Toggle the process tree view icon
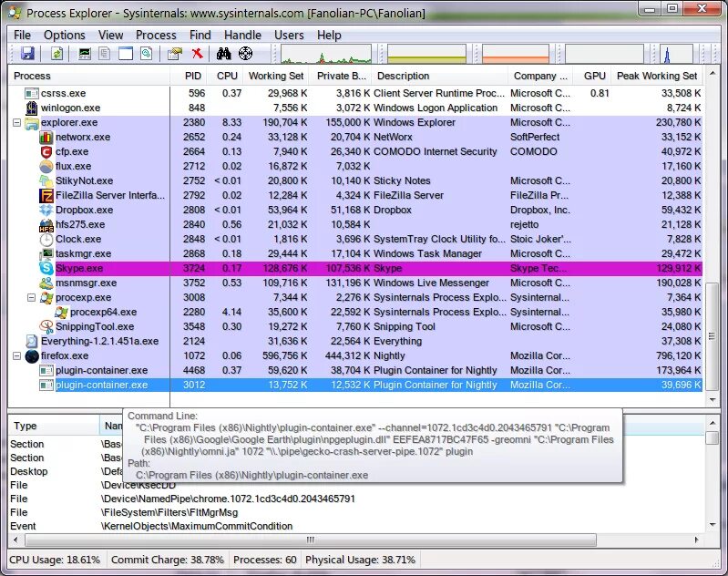This screenshot has width=728, height=576. tap(105, 54)
